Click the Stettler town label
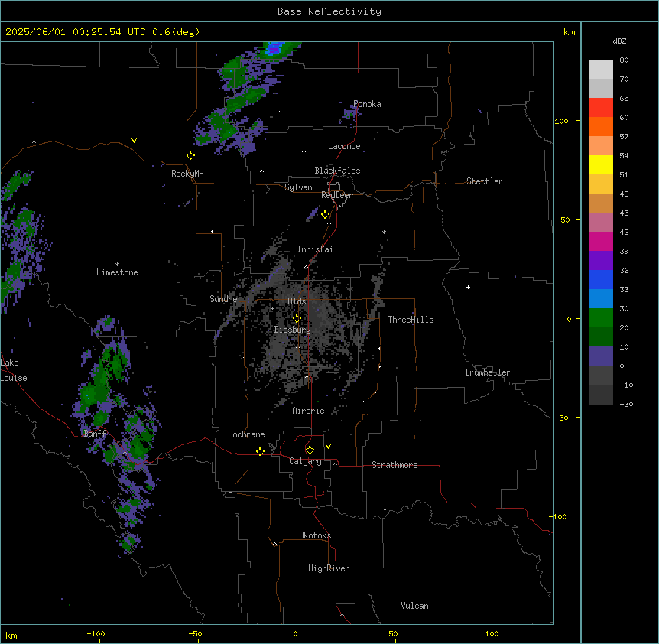The image size is (659, 644). tap(485, 181)
